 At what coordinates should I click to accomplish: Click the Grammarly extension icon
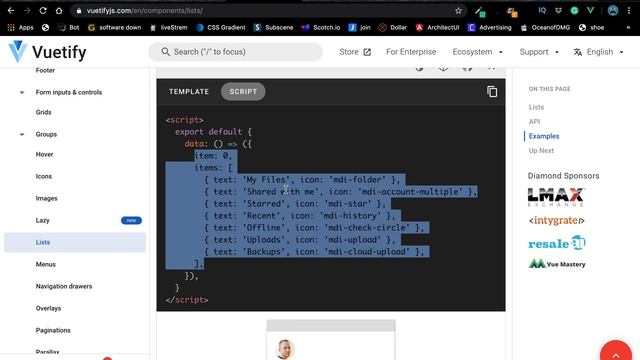[574, 11]
